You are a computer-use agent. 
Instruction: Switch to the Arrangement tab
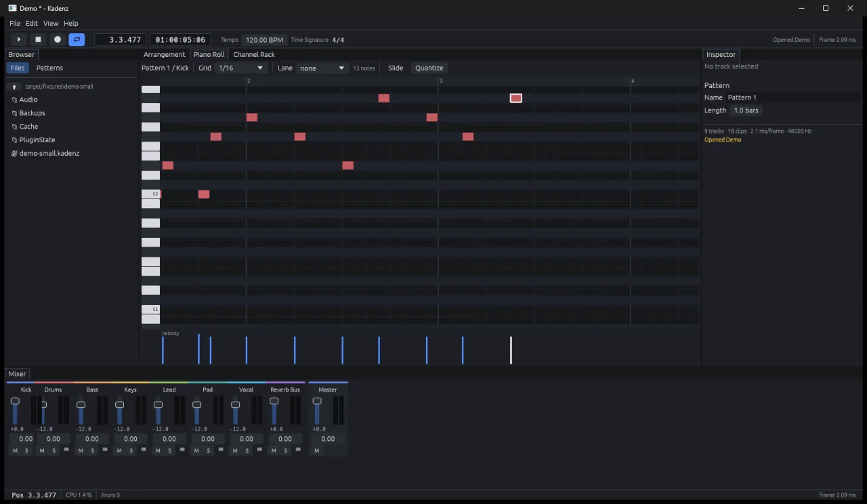click(x=164, y=54)
